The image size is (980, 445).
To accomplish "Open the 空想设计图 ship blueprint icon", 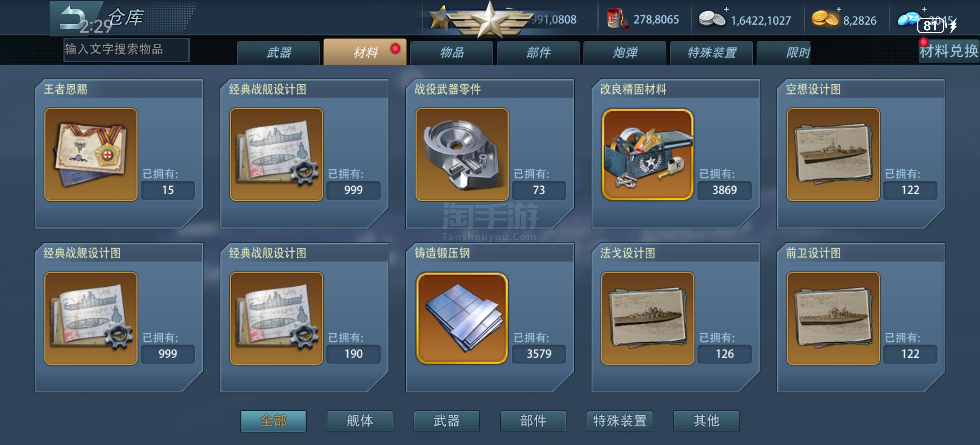I will pyautogui.click(x=833, y=154).
